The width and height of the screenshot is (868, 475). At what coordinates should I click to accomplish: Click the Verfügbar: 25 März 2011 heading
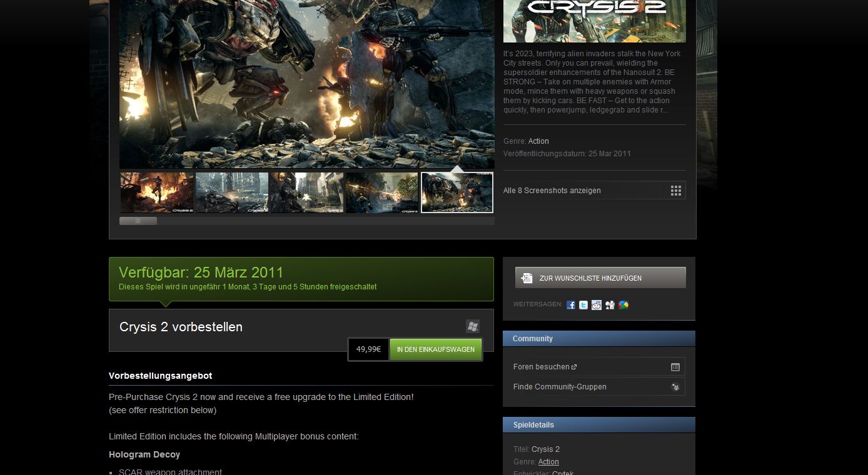(x=201, y=272)
